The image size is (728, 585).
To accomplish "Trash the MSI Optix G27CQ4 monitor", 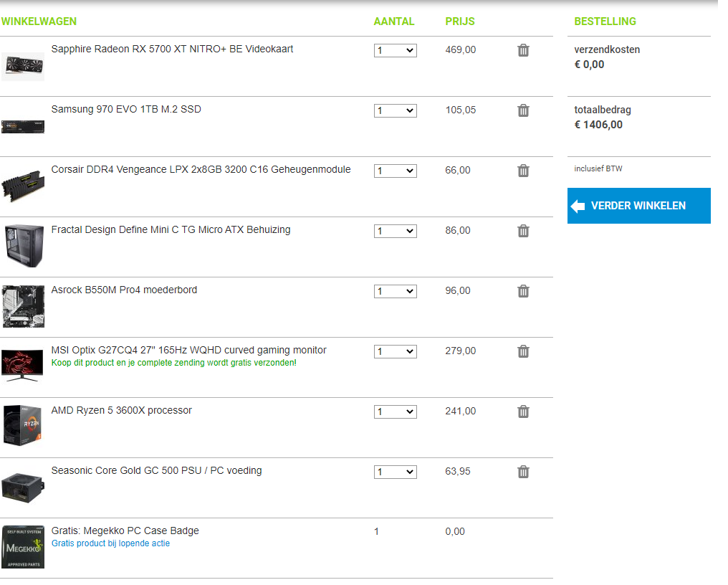I will 523,351.
